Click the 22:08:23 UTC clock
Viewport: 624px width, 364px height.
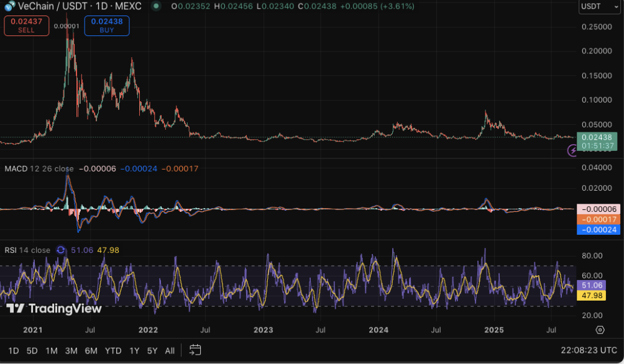coord(589,350)
